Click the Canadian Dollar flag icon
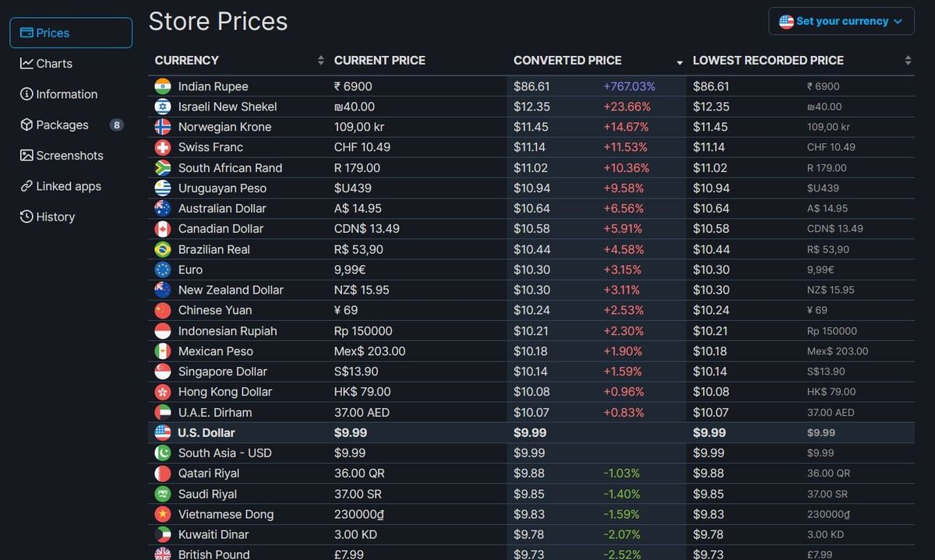 pyautogui.click(x=163, y=229)
